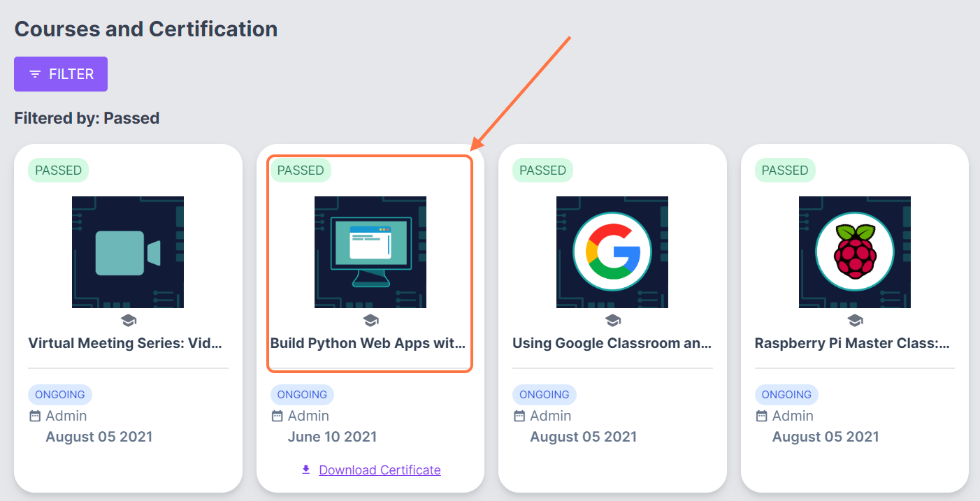Open the Build Python Web Apps course title

tap(368, 343)
